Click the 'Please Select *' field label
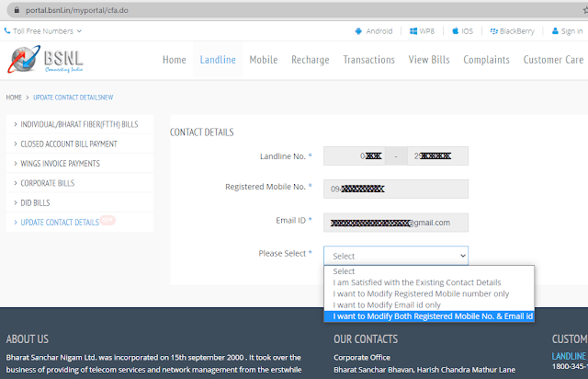 point(285,254)
